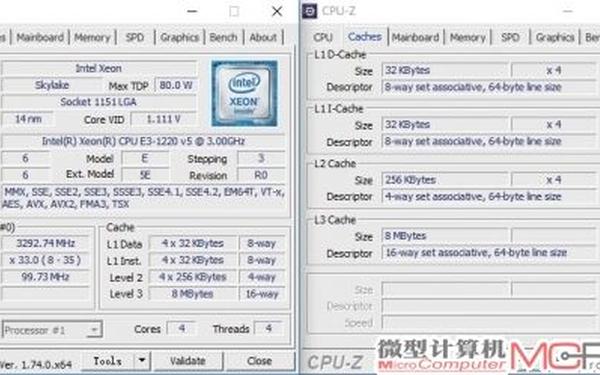Click the Close button in the left window

pos(259,360)
